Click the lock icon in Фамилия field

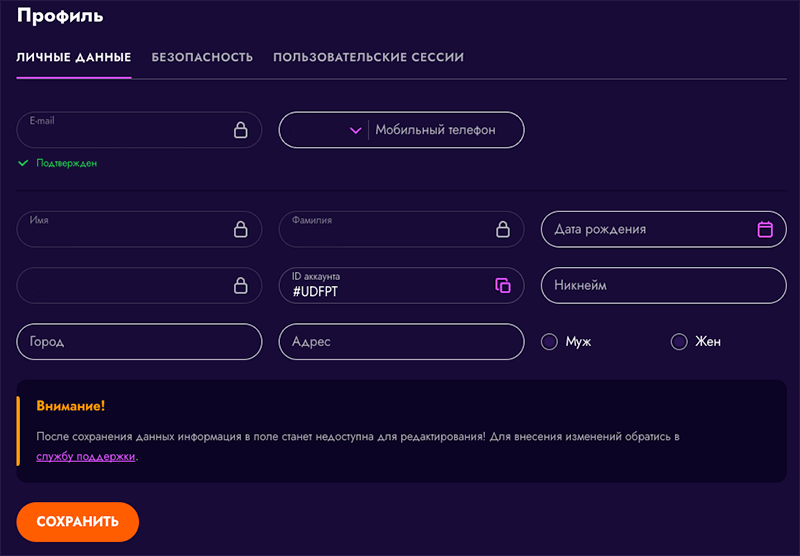click(x=503, y=229)
